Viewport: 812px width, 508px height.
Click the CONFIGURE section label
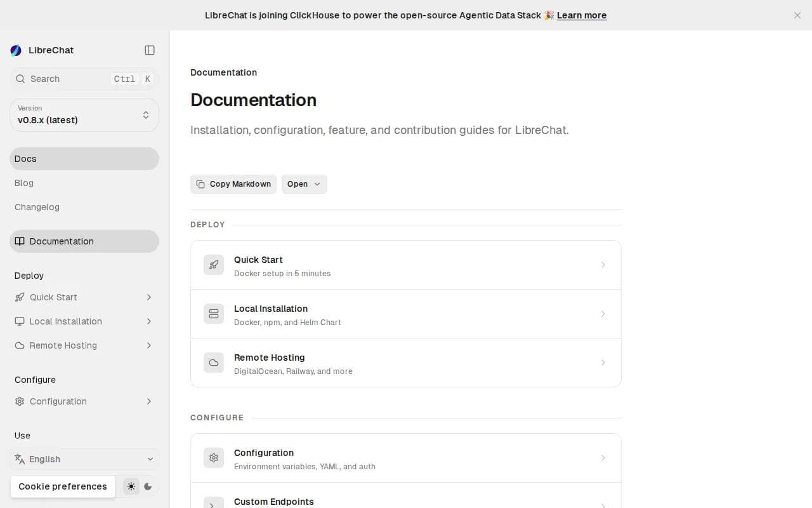217,418
